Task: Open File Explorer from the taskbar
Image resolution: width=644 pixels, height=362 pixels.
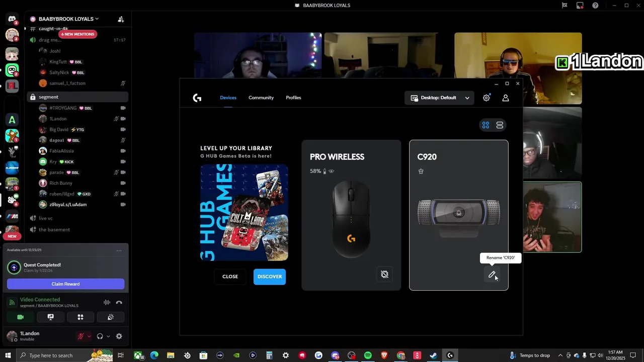Action: tap(171, 355)
